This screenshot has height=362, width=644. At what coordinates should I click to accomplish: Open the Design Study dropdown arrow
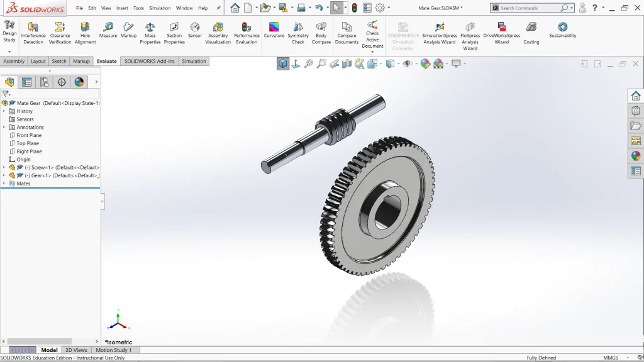9,52
